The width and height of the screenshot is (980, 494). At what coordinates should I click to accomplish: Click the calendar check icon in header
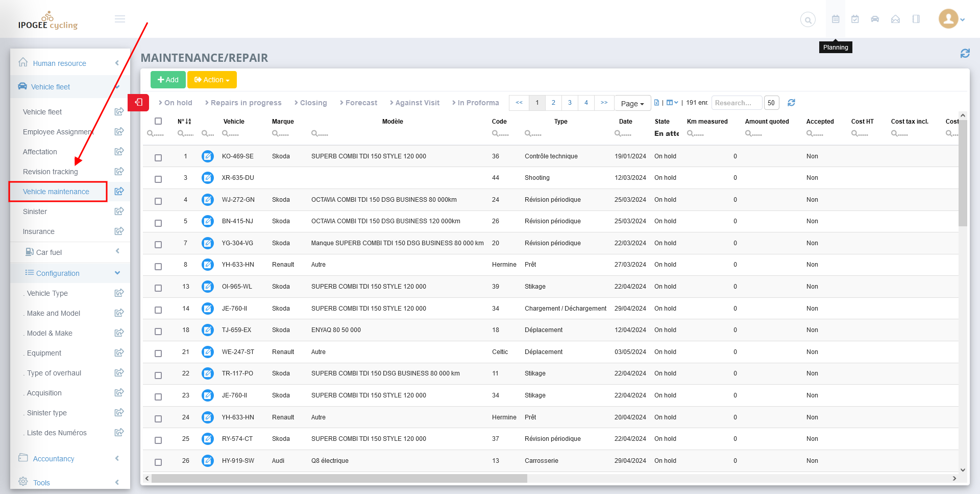pos(855,19)
